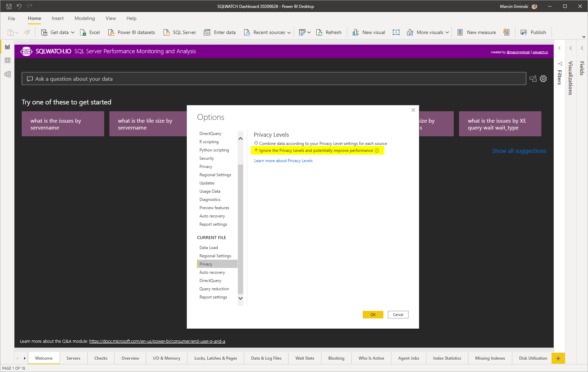
Task: Click info icon beside Ignore Privacy Levels
Action: coord(377,150)
